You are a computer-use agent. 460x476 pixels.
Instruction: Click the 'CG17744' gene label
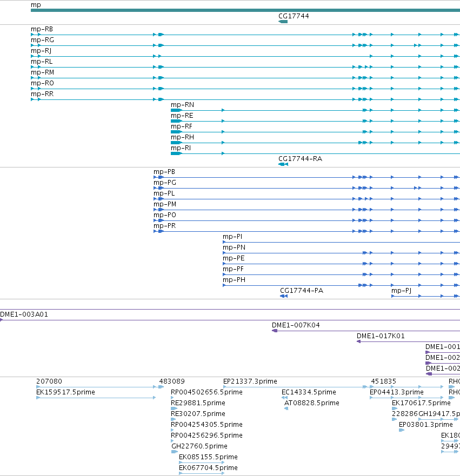click(x=294, y=16)
